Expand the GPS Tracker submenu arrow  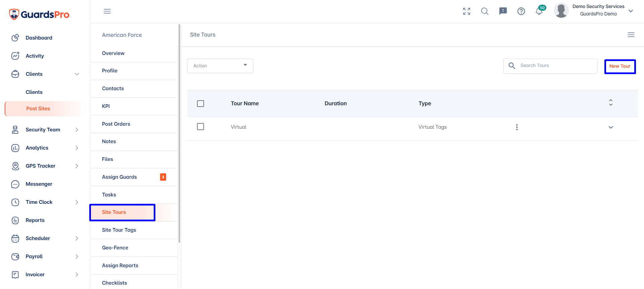pos(77,166)
